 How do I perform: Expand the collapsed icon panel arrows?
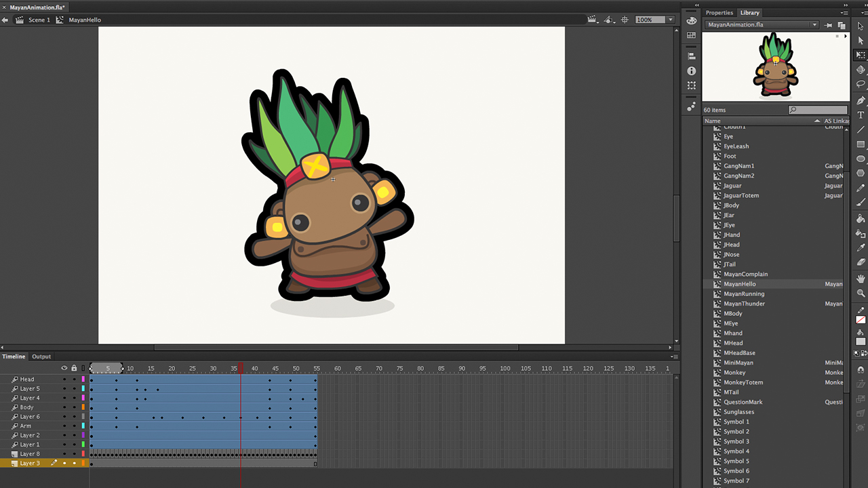(x=696, y=4)
